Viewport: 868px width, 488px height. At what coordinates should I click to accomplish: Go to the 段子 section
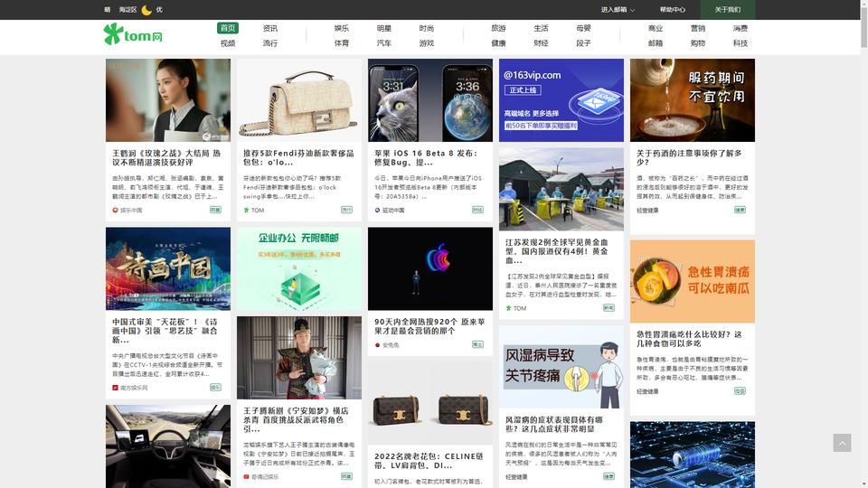pos(583,43)
